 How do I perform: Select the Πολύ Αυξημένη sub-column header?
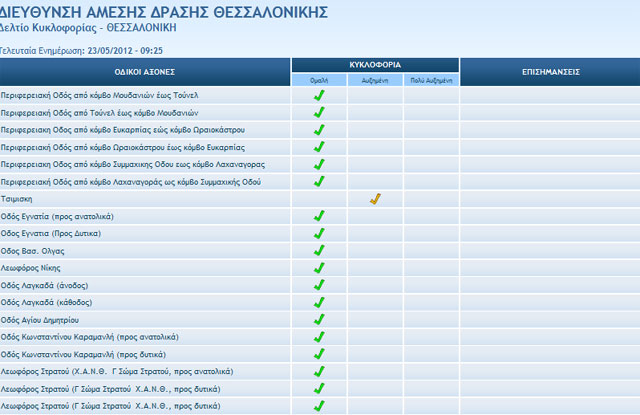point(431,79)
